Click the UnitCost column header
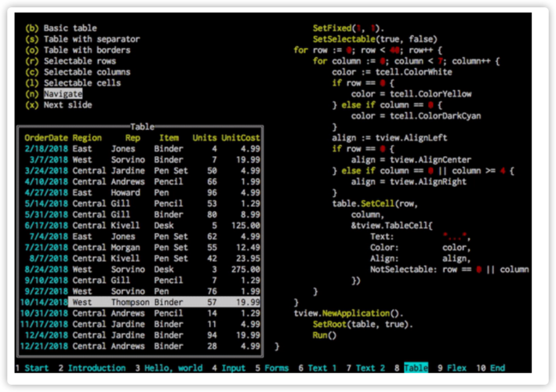556x392 pixels. (240, 137)
